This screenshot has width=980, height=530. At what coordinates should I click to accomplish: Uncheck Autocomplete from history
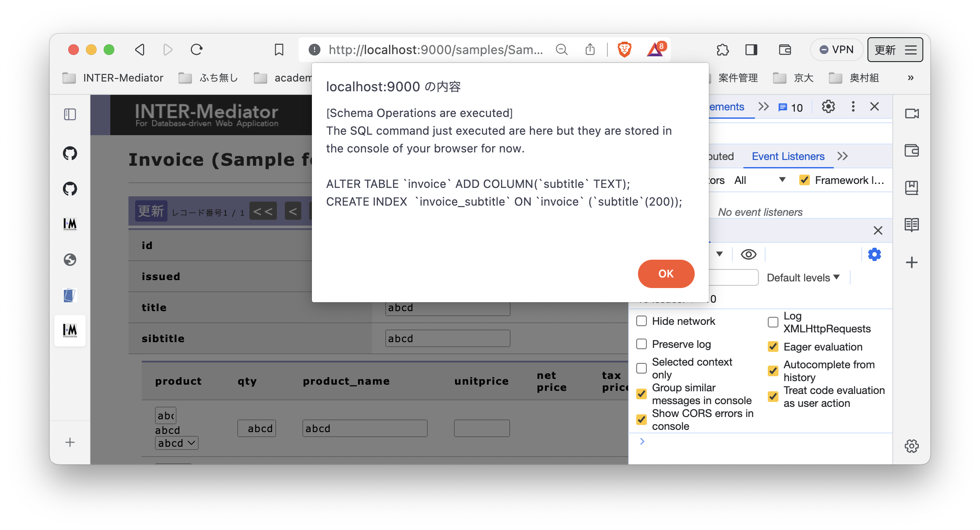point(773,371)
